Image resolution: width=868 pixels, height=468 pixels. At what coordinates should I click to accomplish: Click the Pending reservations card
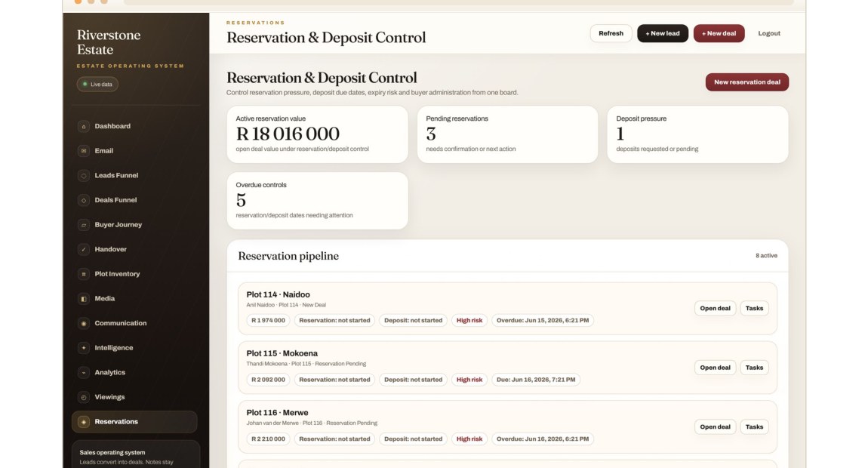point(507,134)
